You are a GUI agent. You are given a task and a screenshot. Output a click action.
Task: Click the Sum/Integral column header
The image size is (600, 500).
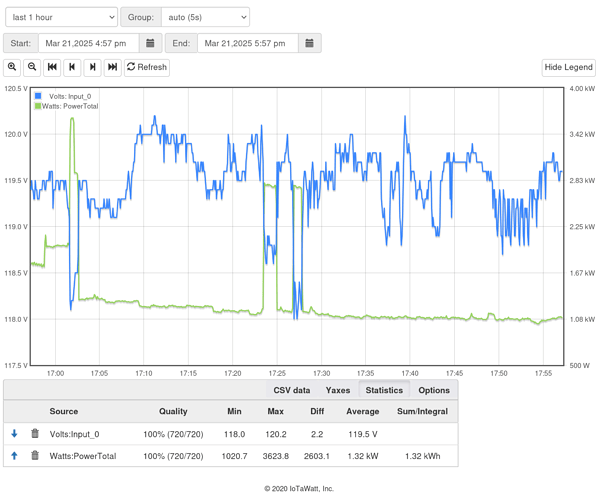(422, 411)
